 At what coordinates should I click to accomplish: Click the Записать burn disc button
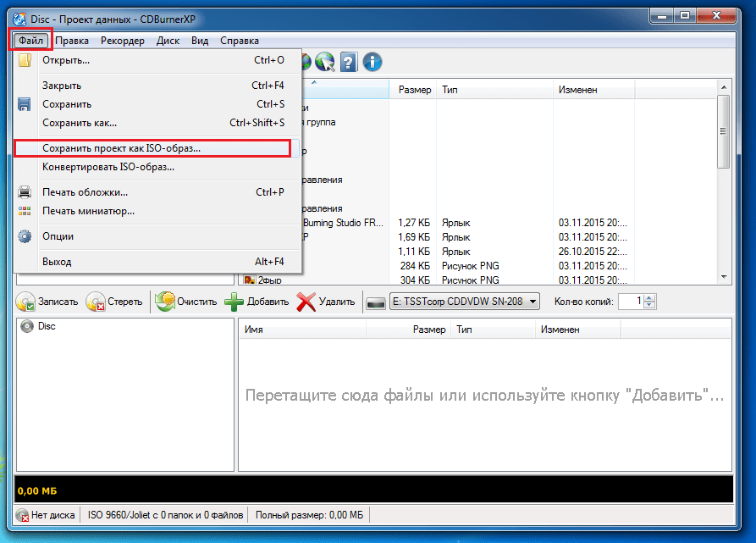(x=47, y=302)
